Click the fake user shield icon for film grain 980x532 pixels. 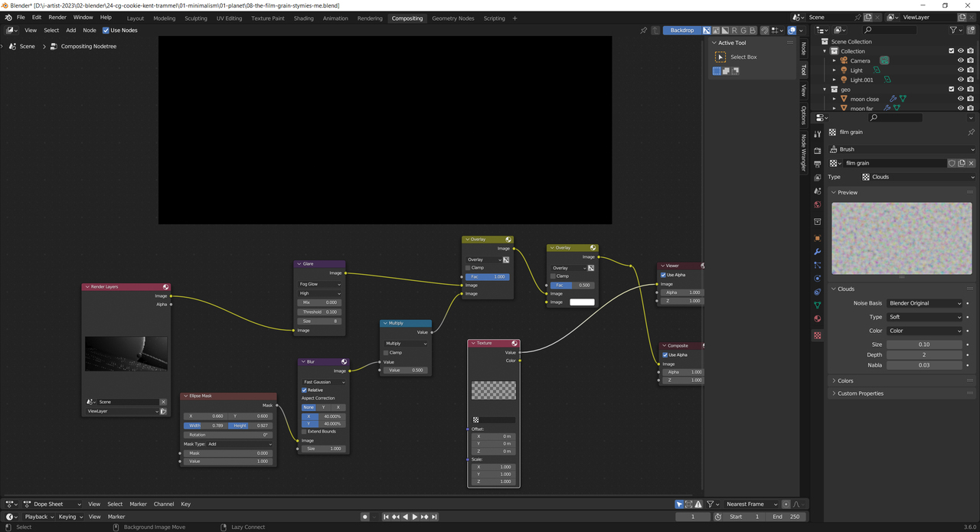(952, 163)
